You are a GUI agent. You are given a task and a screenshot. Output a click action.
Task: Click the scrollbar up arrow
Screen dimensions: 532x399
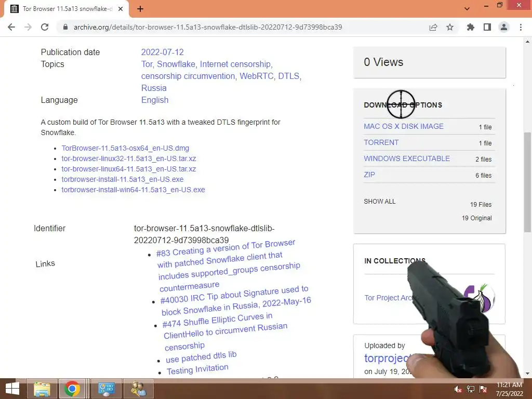pos(527,42)
